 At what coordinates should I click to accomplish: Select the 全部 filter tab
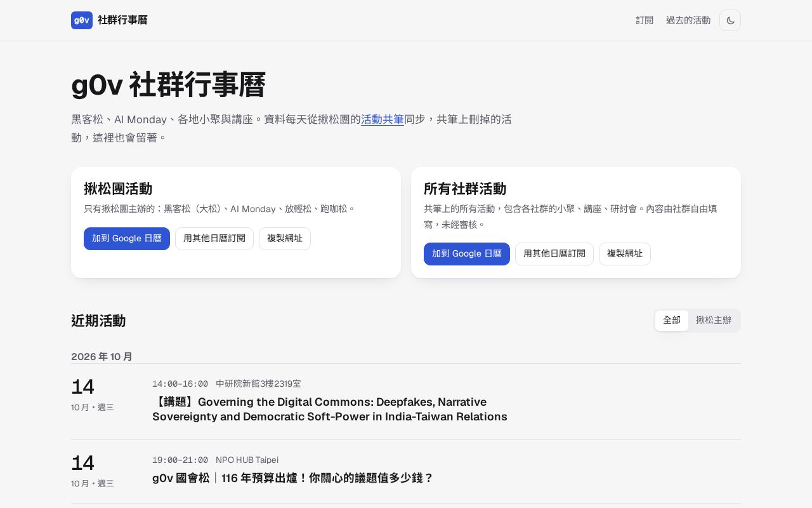(x=672, y=321)
